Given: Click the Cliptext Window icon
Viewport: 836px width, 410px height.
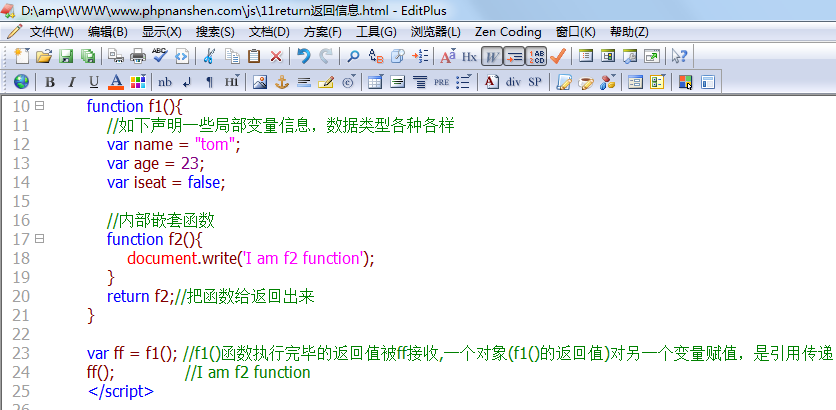Looking at the screenshot, I should click(x=608, y=56).
